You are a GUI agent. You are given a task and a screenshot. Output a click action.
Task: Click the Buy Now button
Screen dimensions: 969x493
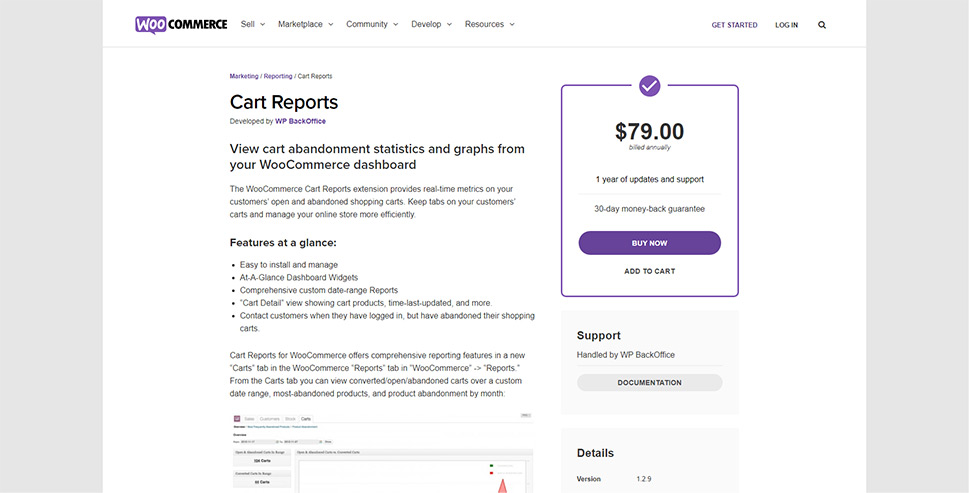650,243
